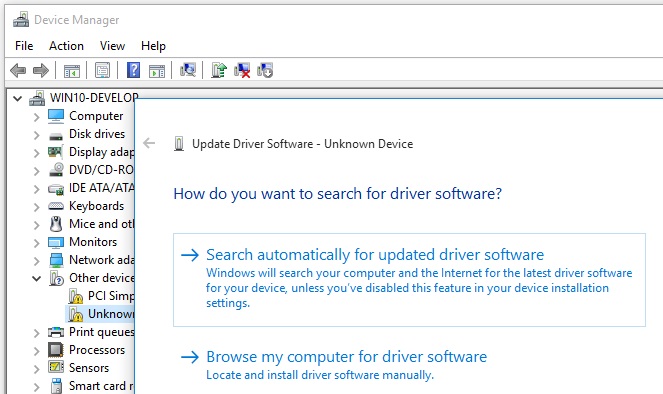Expand the Monitors category
This screenshot has height=394, width=663.
36,243
